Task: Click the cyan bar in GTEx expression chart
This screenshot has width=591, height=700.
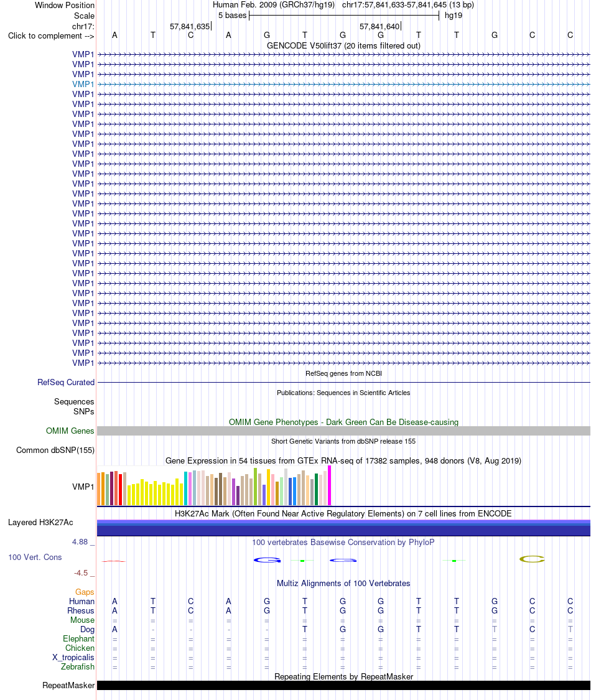Action: point(185,488)
